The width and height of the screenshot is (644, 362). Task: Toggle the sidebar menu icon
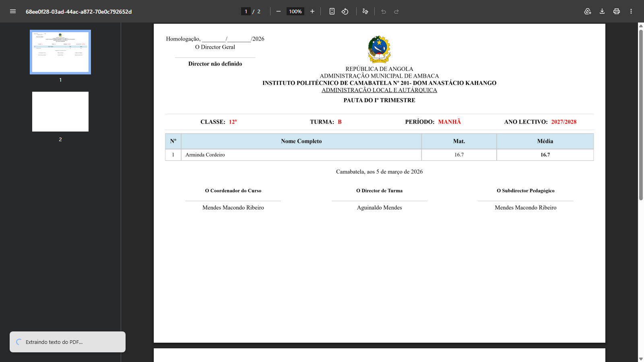point(13,11)
